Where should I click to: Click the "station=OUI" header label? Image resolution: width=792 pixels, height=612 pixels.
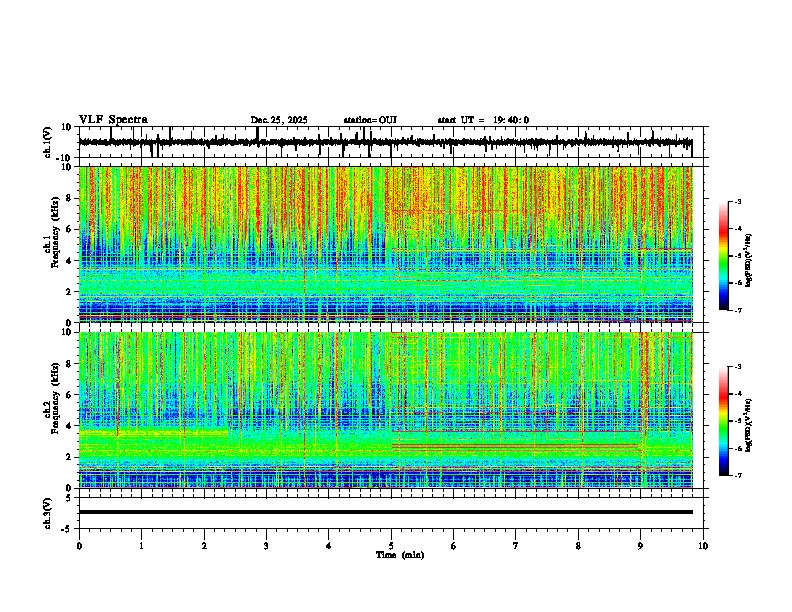(x=370, y=120)
